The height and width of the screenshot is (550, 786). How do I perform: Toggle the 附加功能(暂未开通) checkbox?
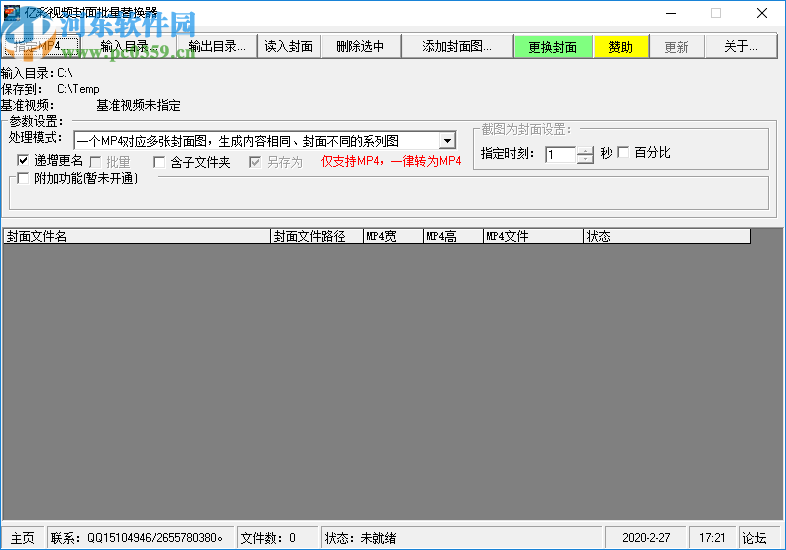23,178
